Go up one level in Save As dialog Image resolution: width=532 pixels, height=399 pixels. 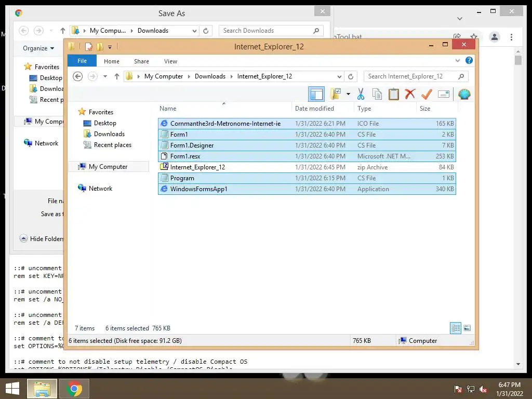63,31
